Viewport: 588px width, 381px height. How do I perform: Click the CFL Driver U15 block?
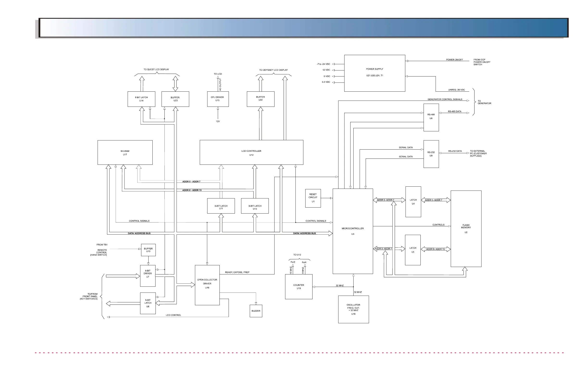[218, 99]
